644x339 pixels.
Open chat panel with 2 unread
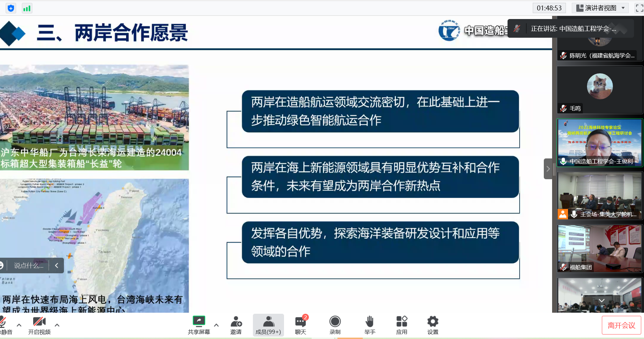301,325
